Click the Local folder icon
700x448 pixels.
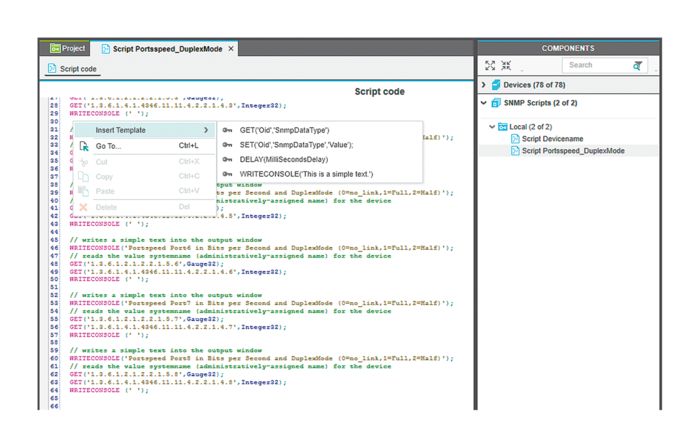pos(503,127)
